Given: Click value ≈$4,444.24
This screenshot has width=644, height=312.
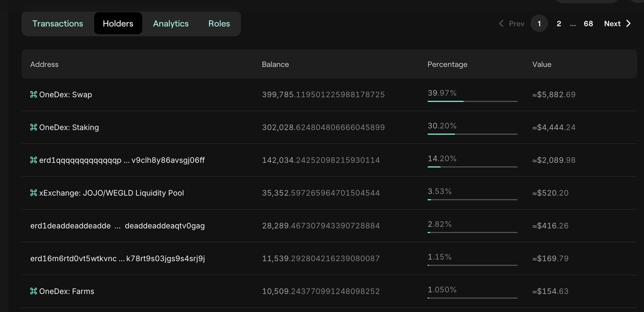Looking at the screenshot, I should pyautogui.click(x=554, y=127).
